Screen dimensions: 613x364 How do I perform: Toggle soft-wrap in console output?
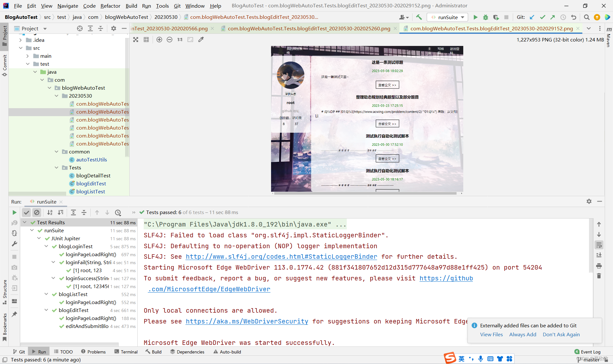(599, 245)
